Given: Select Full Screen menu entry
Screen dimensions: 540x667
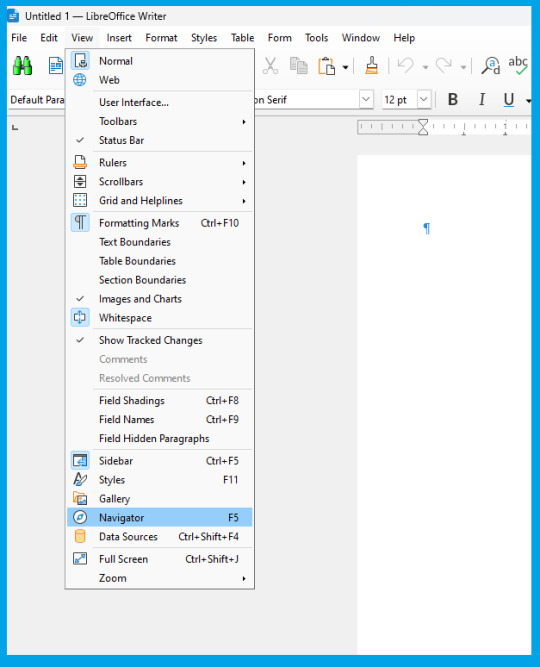Looking at the screenshot, I should (x=160, y=559).
